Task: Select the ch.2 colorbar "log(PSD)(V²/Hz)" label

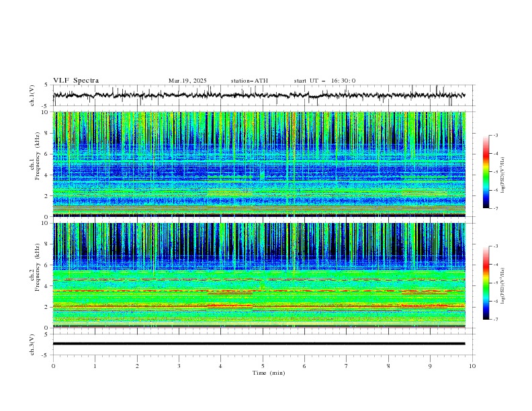Action: [503, 285]
